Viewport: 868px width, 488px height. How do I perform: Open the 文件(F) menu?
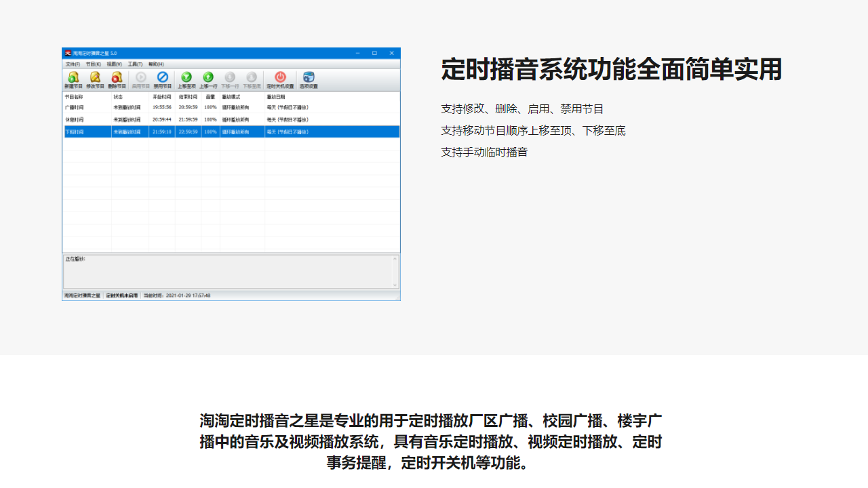coord(73,64)
